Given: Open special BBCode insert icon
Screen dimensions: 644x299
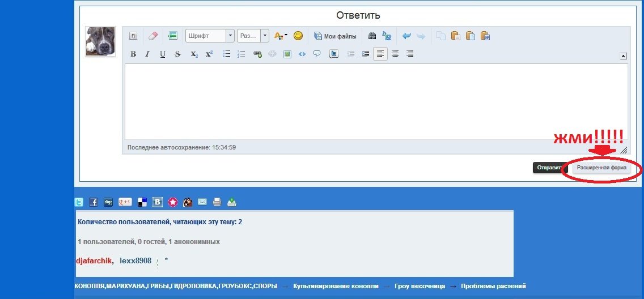Looking at the screenshot, I should [x=173, y=36].
